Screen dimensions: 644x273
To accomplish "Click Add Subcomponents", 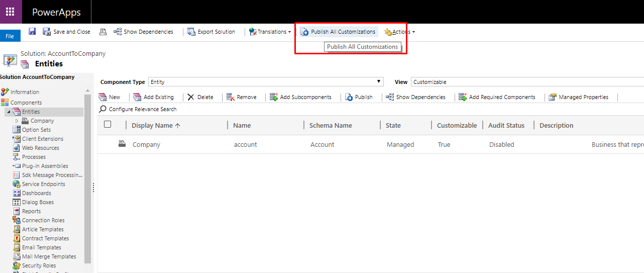I will tap(300, 97).
